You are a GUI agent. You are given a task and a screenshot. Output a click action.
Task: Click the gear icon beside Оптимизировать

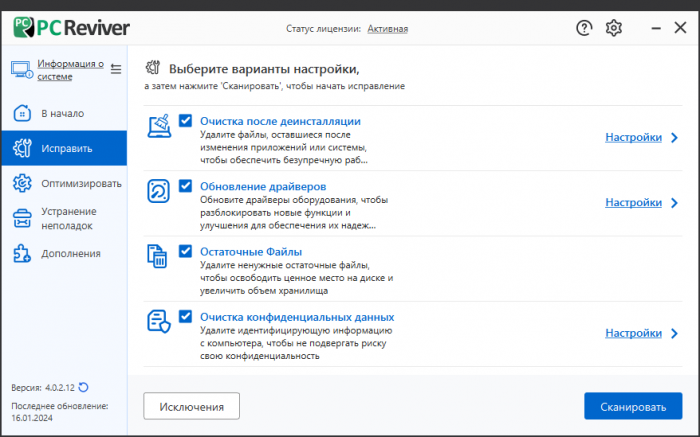(22, 183)
